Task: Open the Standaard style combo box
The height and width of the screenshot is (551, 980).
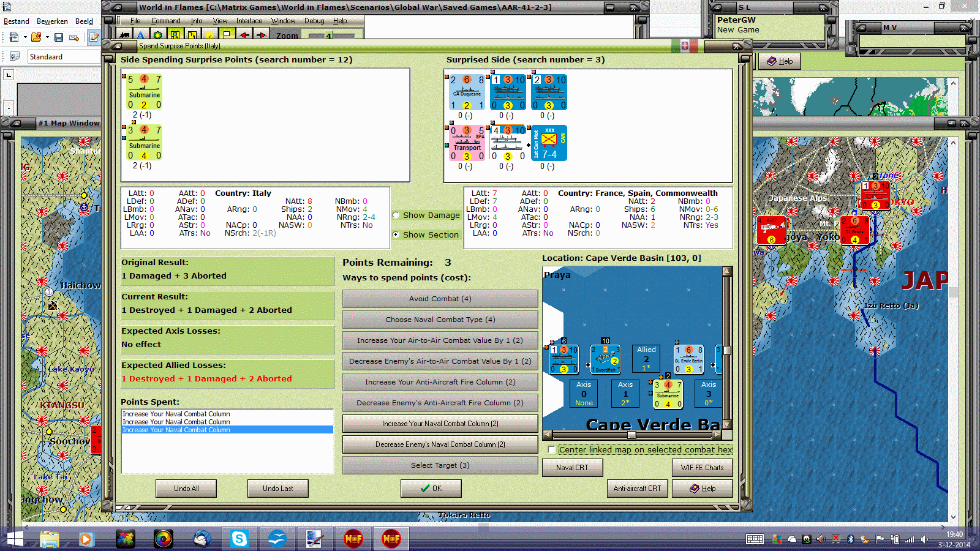Action: [64, 57]
